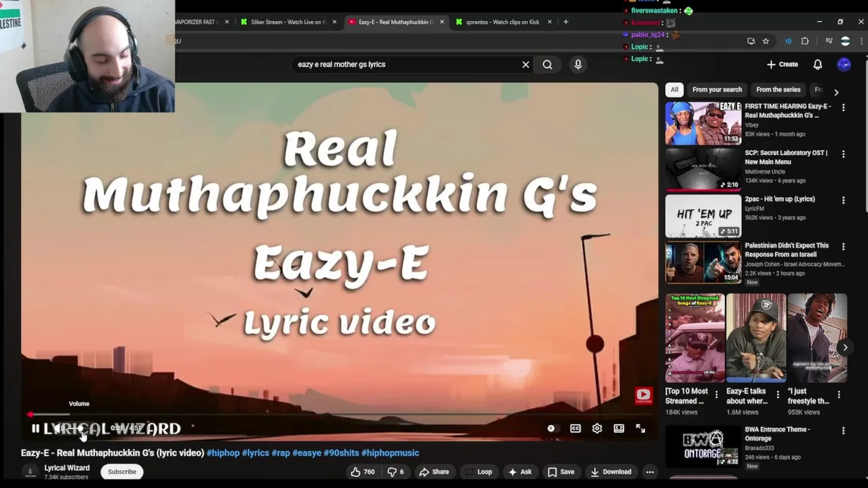868x488 pixels.
Task: Click the blue sound-wave extension icon
Action: (788, 41)
